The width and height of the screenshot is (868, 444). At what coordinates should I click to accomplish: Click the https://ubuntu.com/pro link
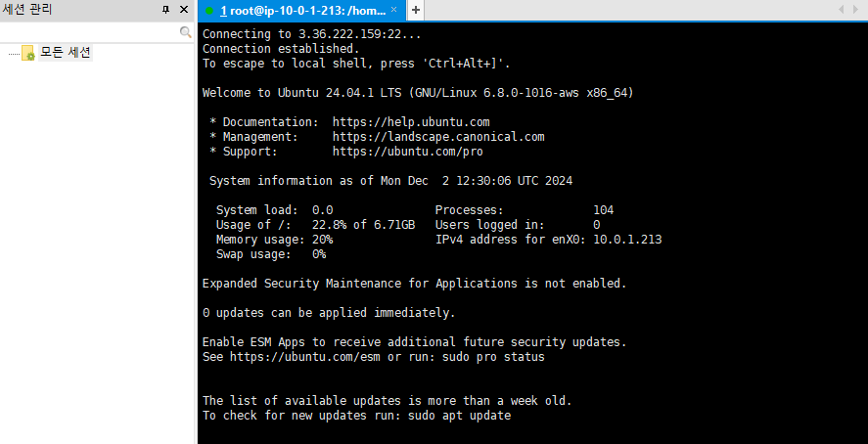coord(407,152)
